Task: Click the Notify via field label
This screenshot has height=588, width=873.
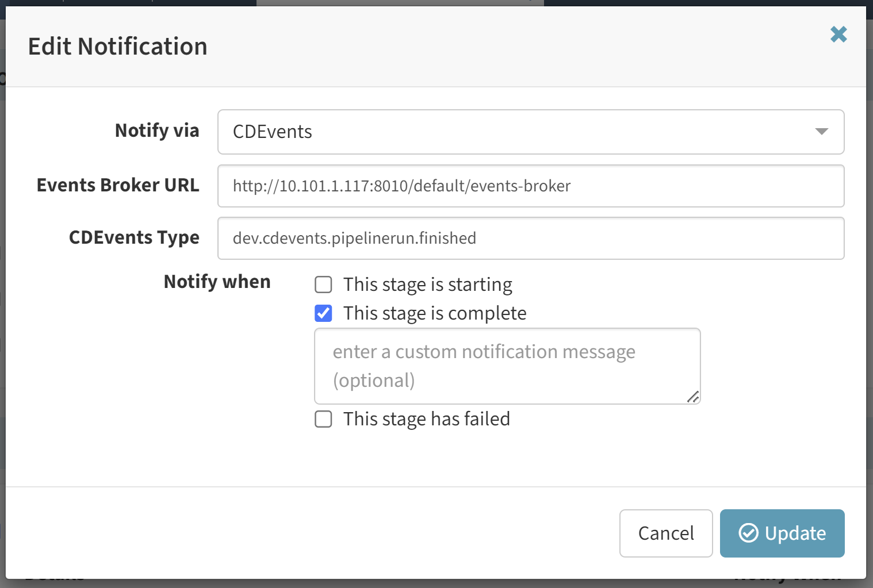Action: [157, 130]
